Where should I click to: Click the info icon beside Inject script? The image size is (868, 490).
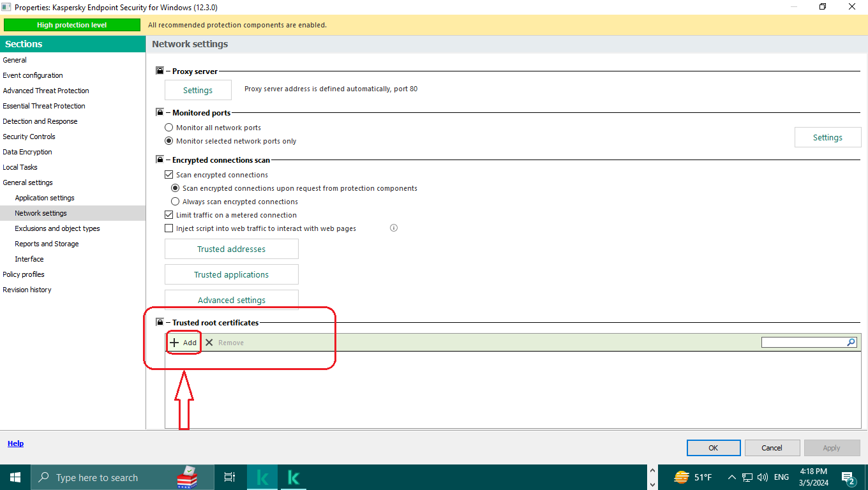click(394, 228)
